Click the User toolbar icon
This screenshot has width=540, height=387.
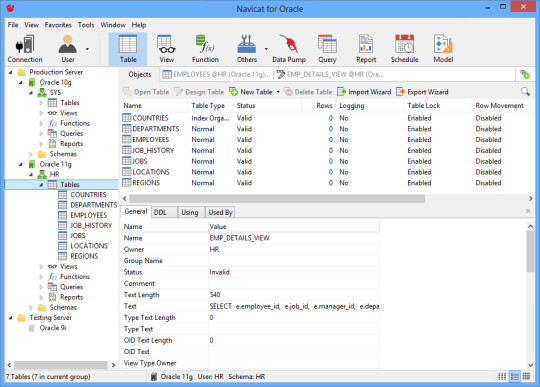click(x=68, y=49)
